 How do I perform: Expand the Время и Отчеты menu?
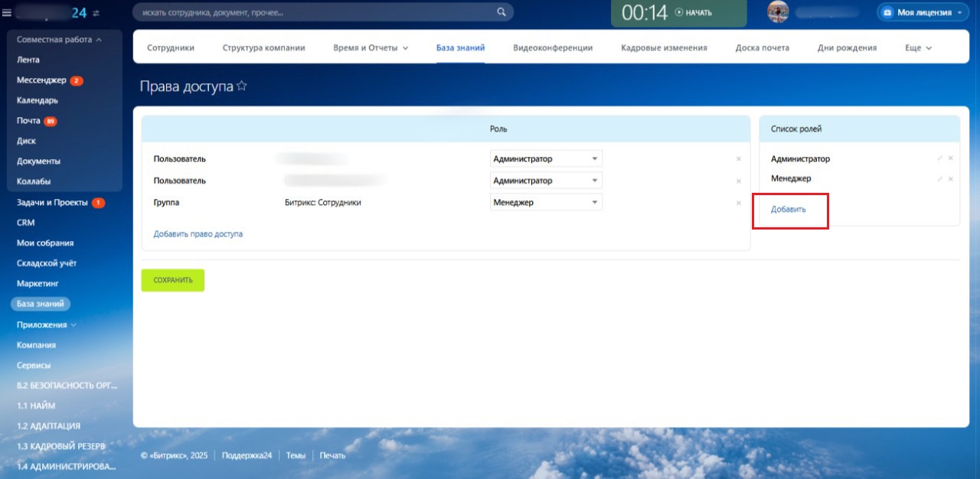[x=371, y=47]
